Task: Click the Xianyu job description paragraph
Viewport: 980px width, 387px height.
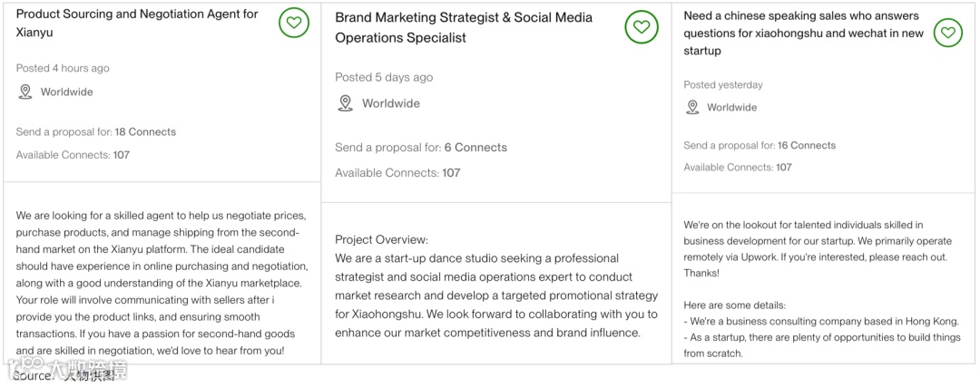Action: 161,283
